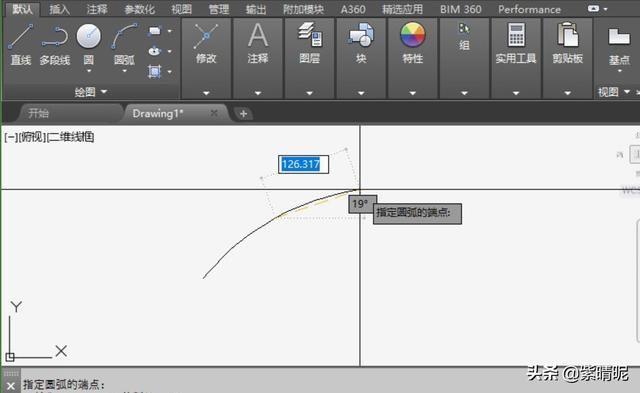Viewport: 640px width, 393px height.
Task: Click the 基点 (Base point) icon
Action: (x=619, y=45)
